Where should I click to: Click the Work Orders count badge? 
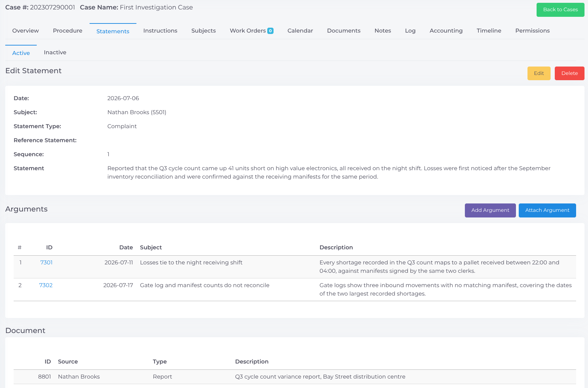(x=270, y=31)
